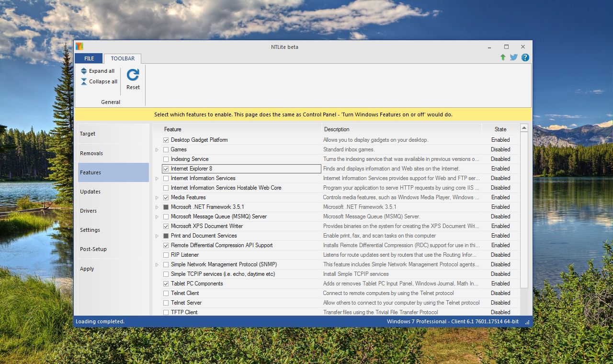Enable Simple TCPIP services checkbox
613x364 pixels.
pyautogui.click(x=166, y=274)
